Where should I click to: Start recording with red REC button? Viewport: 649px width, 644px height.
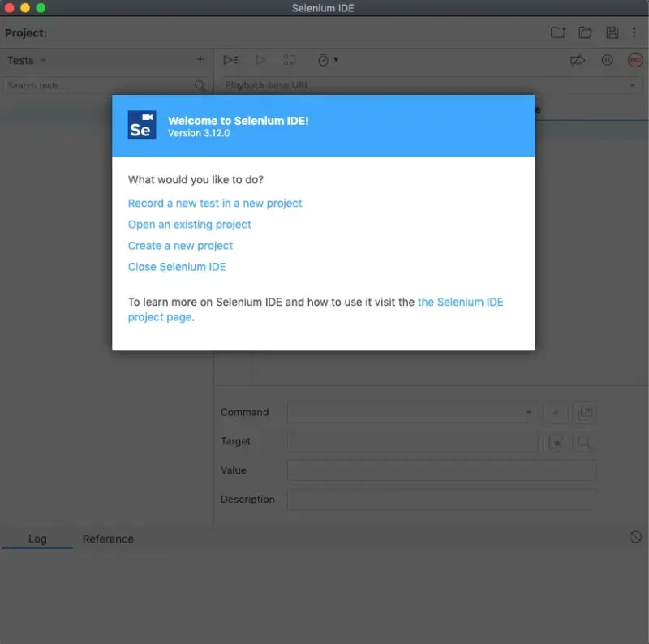coord(635,60)
